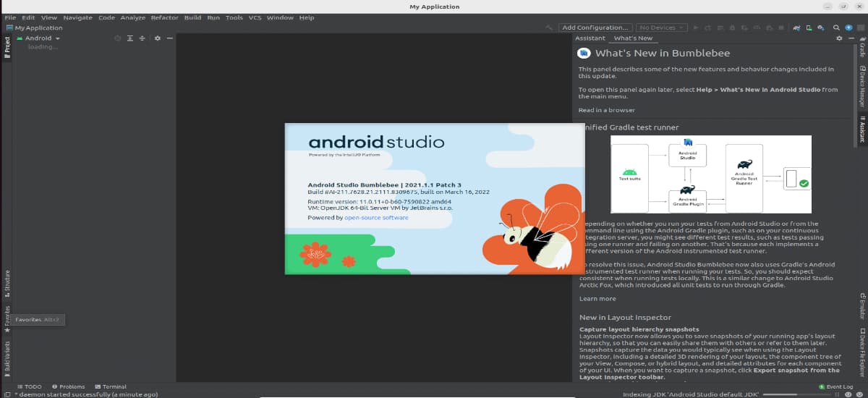Click the New in Layout Inspector heading
The width and height of the screenshot is (868, 398).
625,318
